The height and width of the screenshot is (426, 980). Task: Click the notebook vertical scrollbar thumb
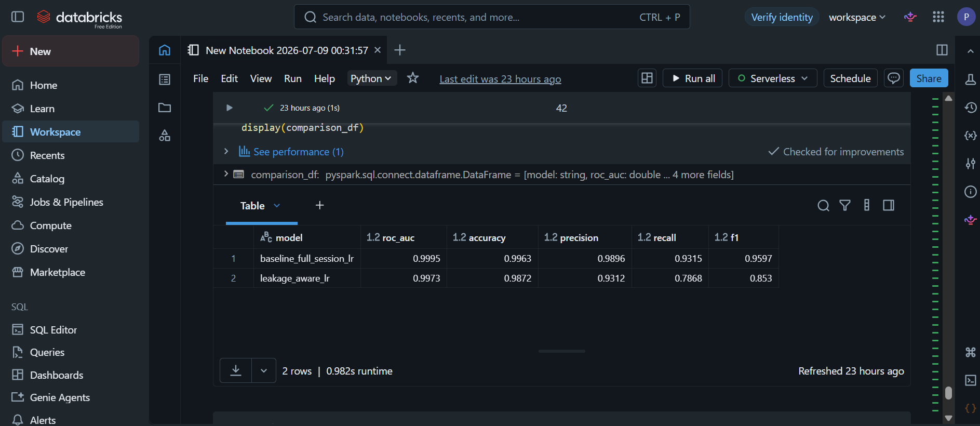coord(948,393)
